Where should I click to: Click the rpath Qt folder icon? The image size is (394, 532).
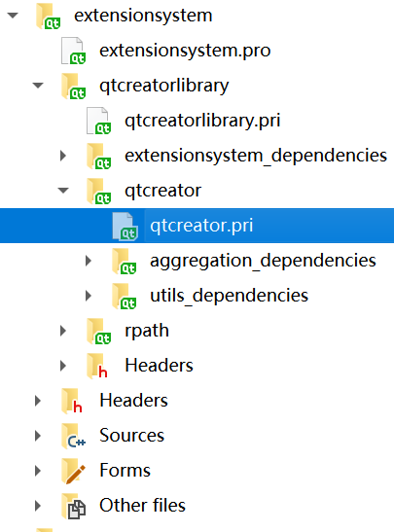pos(98,331)
